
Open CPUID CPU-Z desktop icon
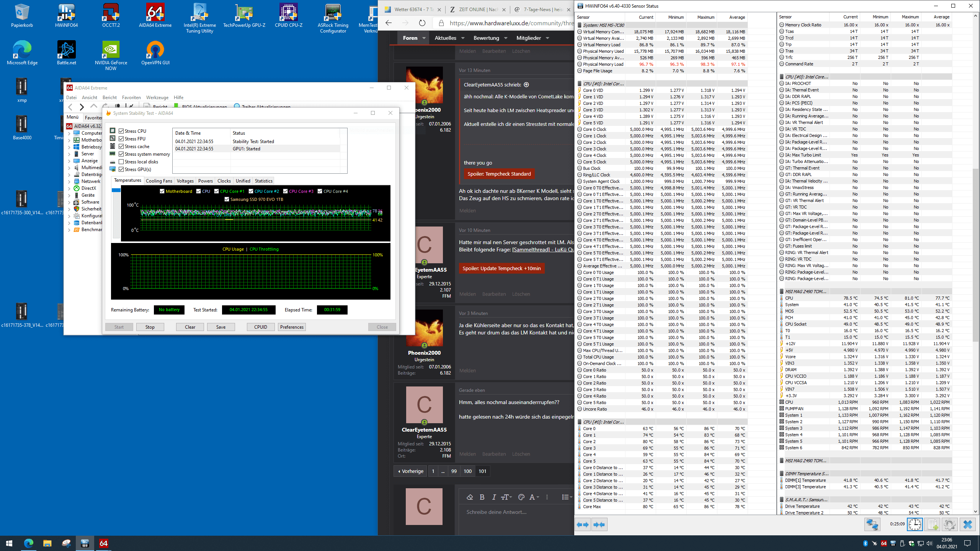289,15
